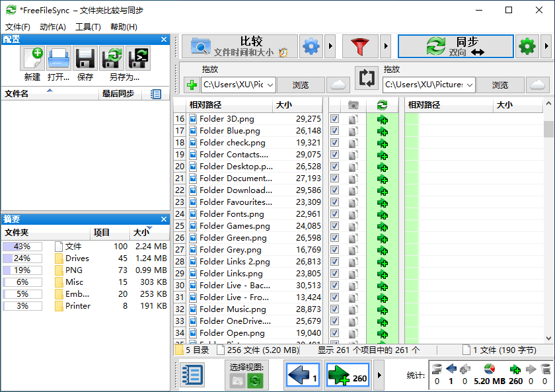
Task: Uncheck the checkbox for Folder Blue.png
Action: [x=334, y=130]
